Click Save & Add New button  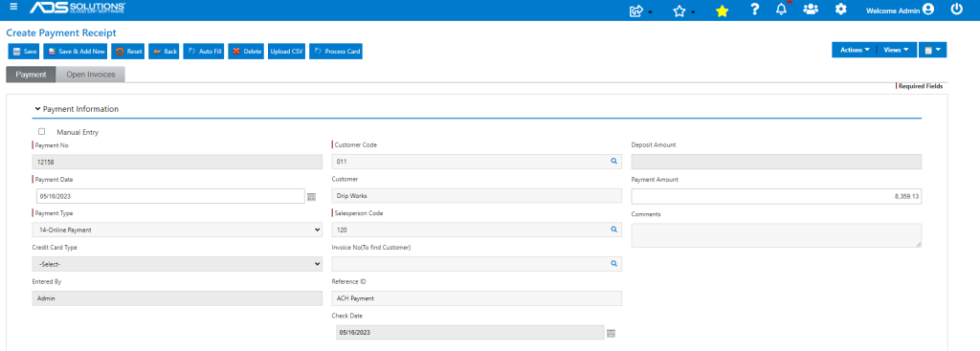(x=77, y=52)
